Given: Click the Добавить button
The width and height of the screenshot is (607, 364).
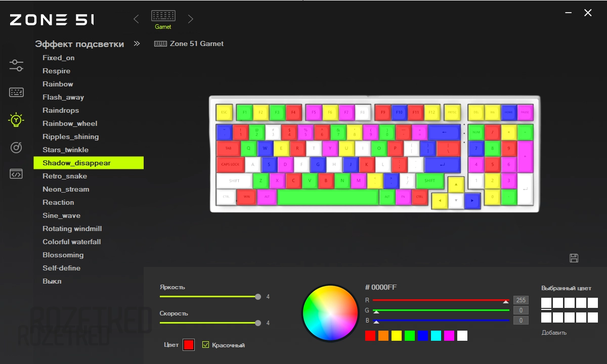Looking at the screenshot, I should point(554,333).
